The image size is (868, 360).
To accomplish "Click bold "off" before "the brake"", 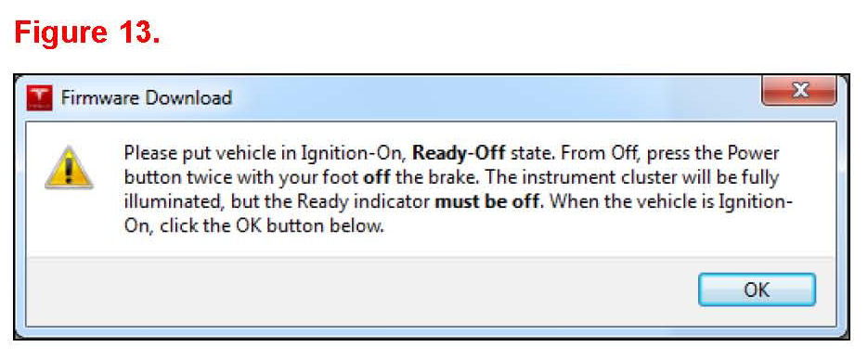I will [x=376, y=177].
